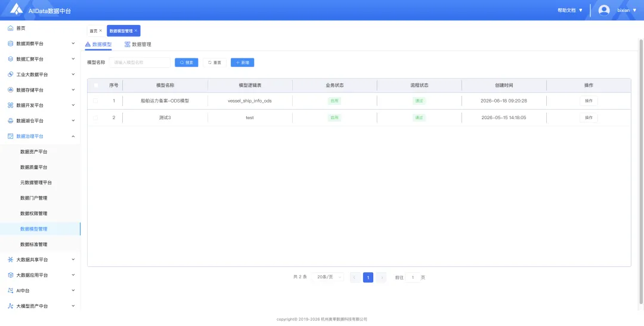Click the 数据模型 tab icon

(x=88, y=44)
